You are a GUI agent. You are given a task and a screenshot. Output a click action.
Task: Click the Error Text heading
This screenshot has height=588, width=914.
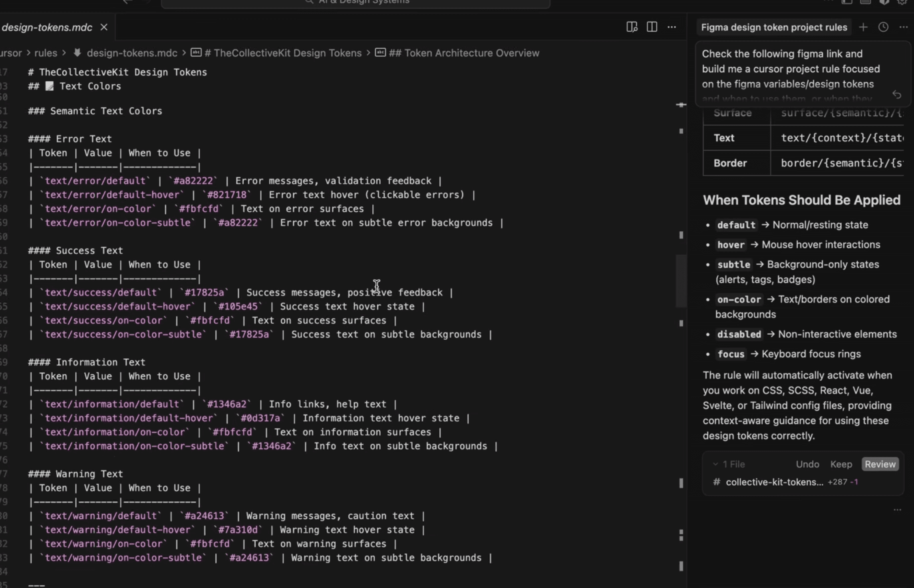[70, 139]
